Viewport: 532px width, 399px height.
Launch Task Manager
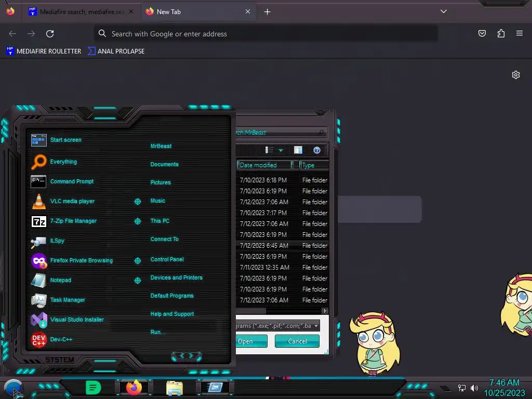58,300
